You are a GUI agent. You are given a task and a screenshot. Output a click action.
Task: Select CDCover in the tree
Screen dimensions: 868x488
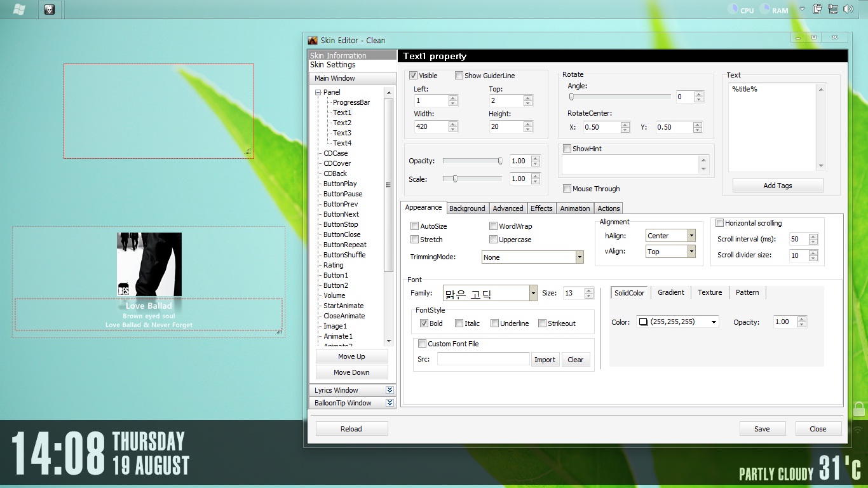[x=337, y=163]
